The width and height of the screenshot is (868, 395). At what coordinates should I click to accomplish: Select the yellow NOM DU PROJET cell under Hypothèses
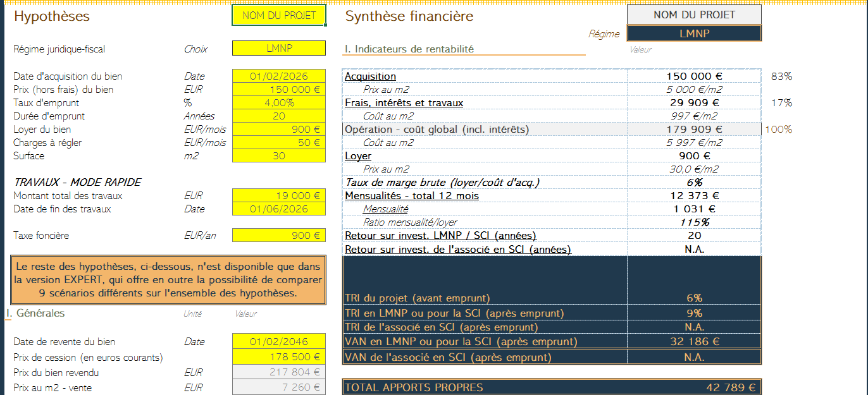click(279, 16)
